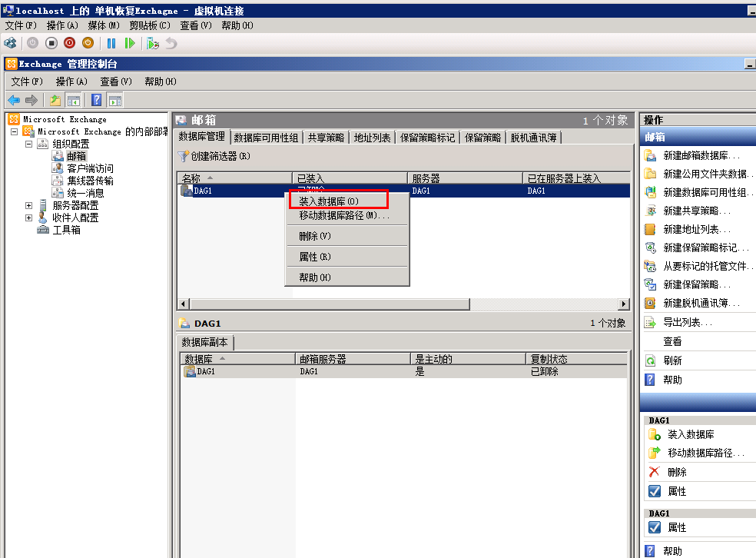Click the right arrow of database list scrollbar

[x=624, y=304]
